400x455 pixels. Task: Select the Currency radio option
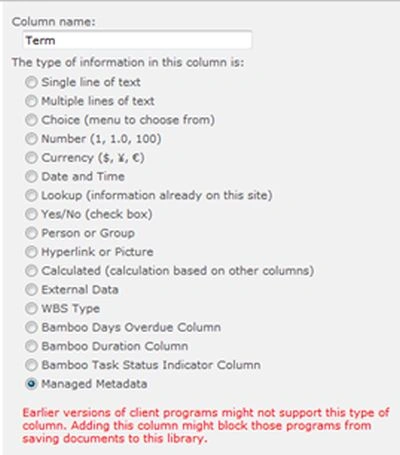point(31,158)
